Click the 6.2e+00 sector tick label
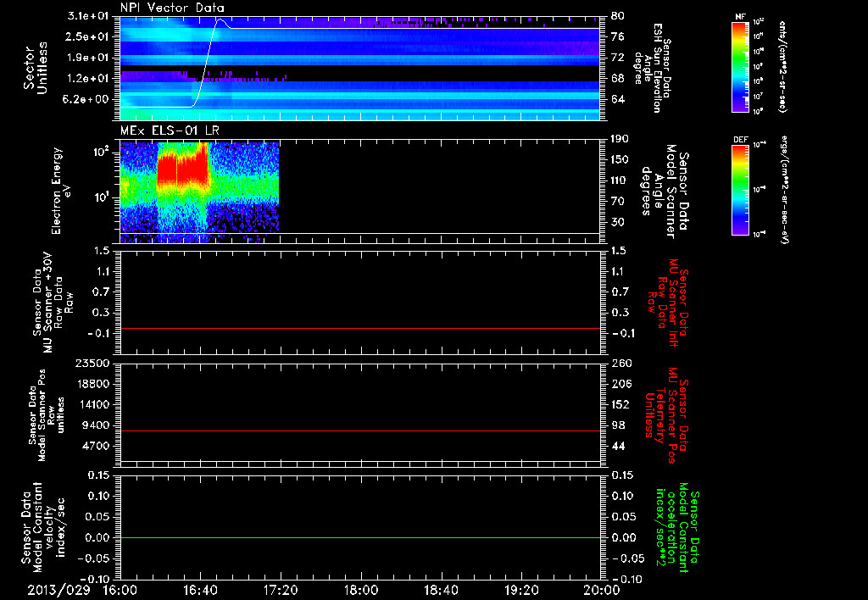The width and height of the screenshot is (868, 600). point(87,100)
